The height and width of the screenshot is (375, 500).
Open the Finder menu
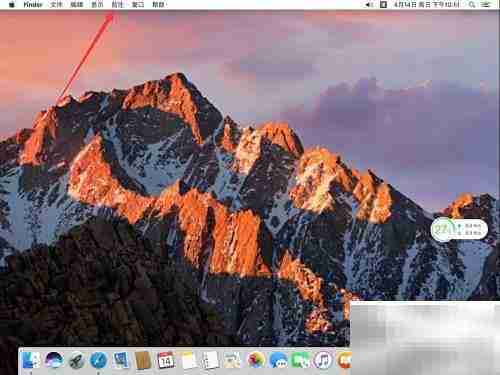[33, 5]
